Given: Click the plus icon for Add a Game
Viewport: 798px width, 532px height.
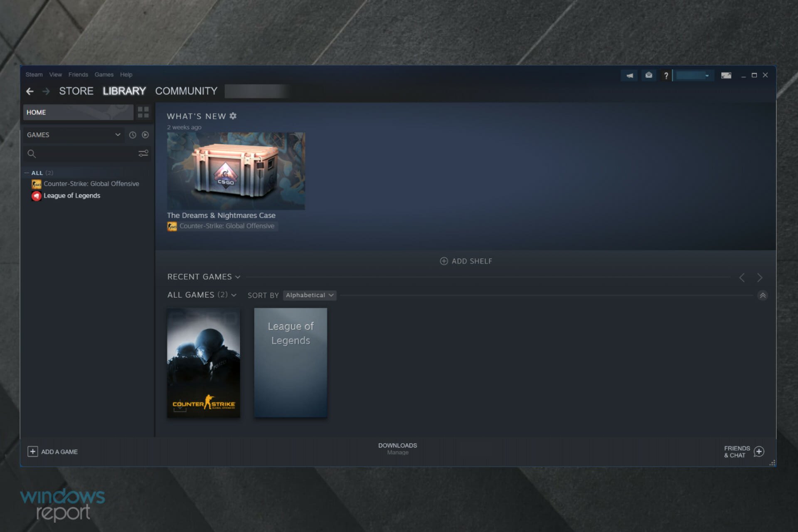Looking at the screenshot, I should pyautogui.click(x=33, y=451).
